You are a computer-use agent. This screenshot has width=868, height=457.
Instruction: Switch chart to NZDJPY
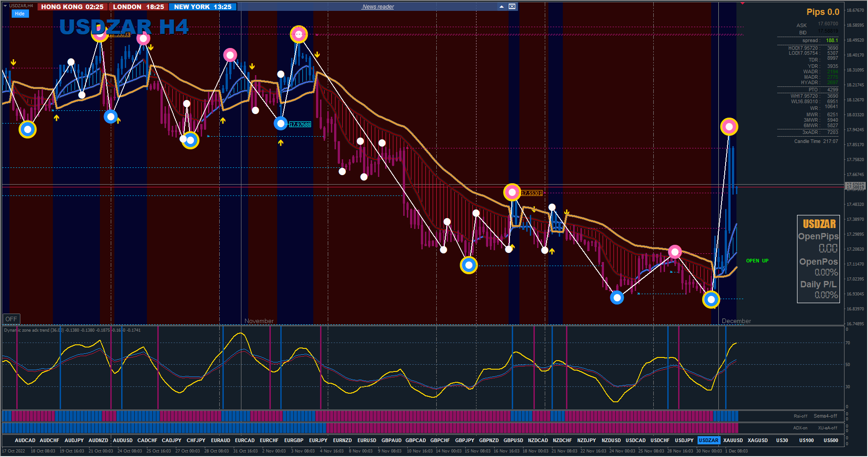click(x=586, y=440)
